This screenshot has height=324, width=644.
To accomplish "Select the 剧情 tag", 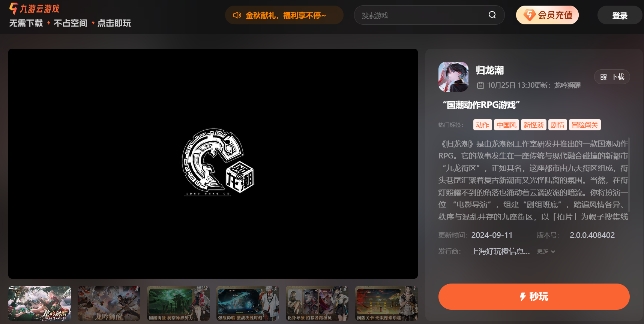I will [557, 125].
